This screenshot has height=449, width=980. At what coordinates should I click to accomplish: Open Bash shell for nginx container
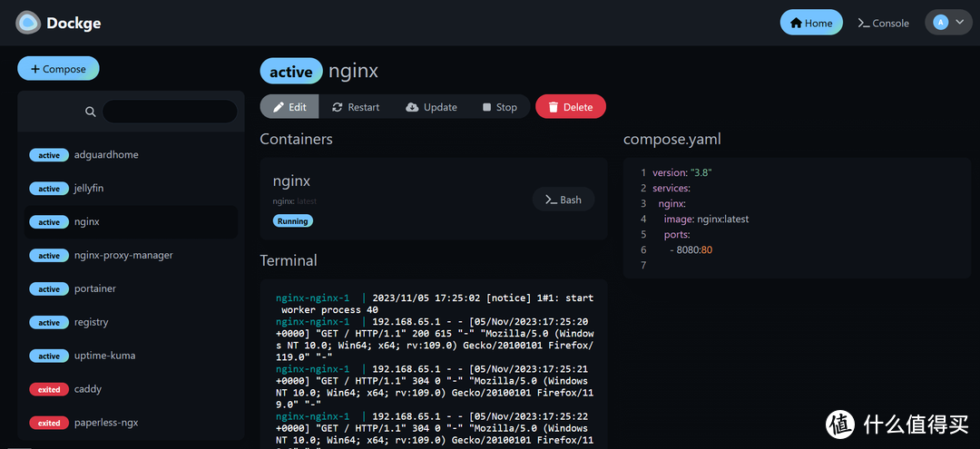click(563, 200)
